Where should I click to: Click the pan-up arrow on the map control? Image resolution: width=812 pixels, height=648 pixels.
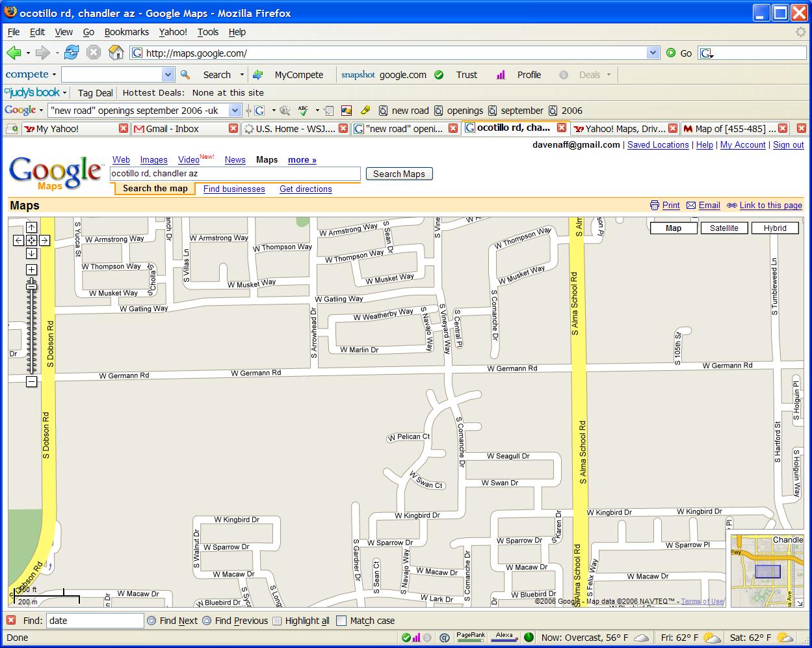click(31, 227)
